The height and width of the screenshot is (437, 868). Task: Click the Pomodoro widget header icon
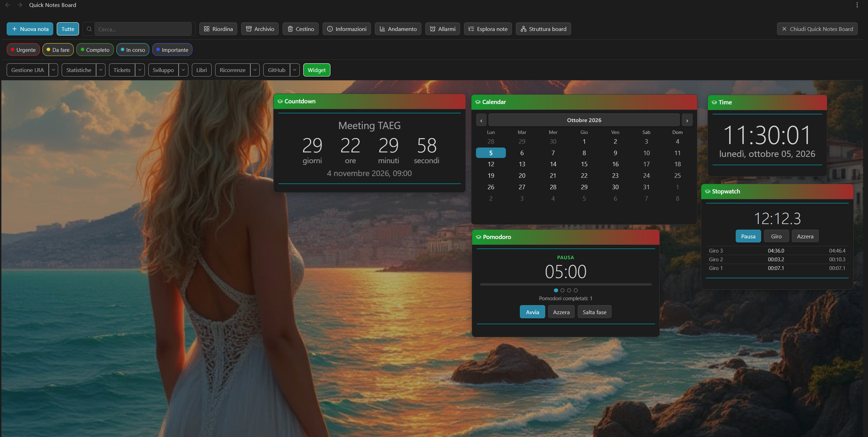tap(478, 237)
